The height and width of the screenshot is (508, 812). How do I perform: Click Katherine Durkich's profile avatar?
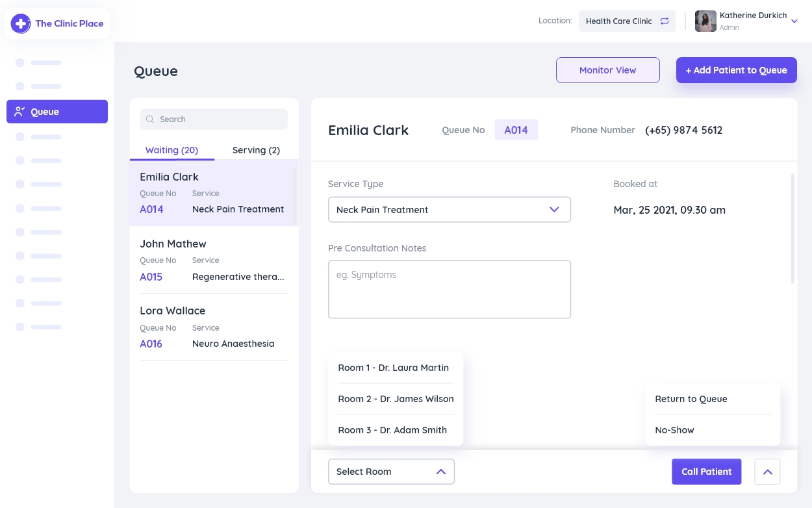(705, 21)
